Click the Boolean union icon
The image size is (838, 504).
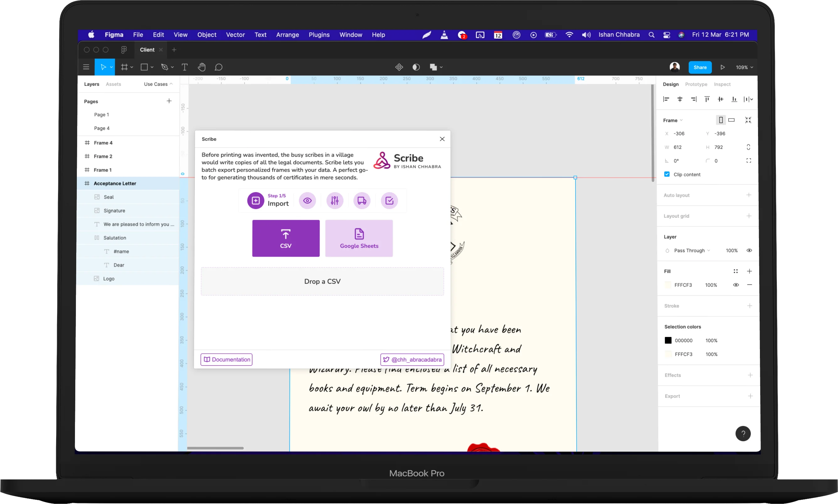pyautogui.click(x=433, y=67)
